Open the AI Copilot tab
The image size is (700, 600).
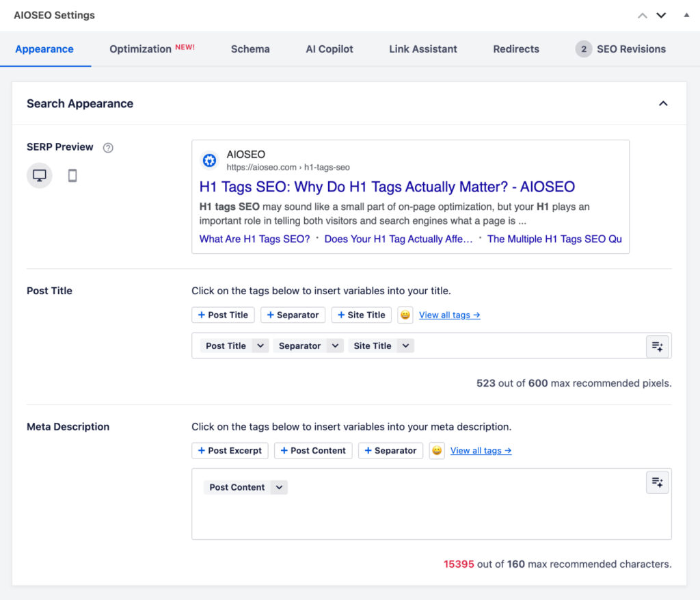tap(329, 49)
